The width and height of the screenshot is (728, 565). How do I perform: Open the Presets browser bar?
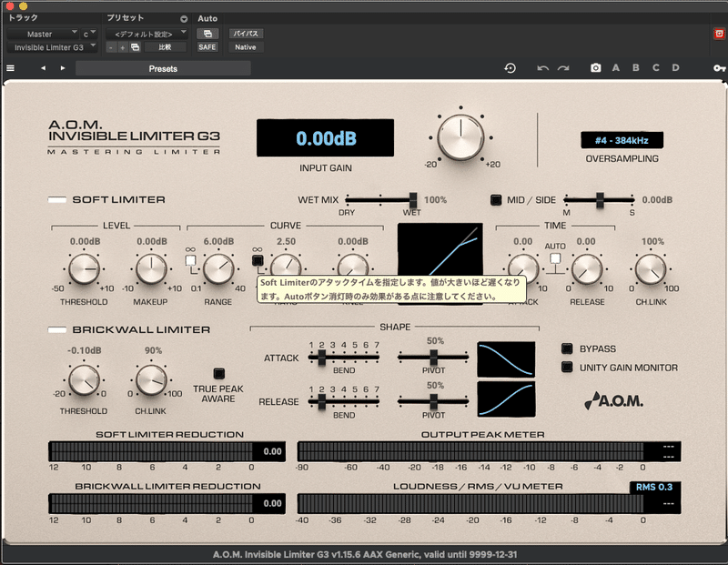[163, 69]
